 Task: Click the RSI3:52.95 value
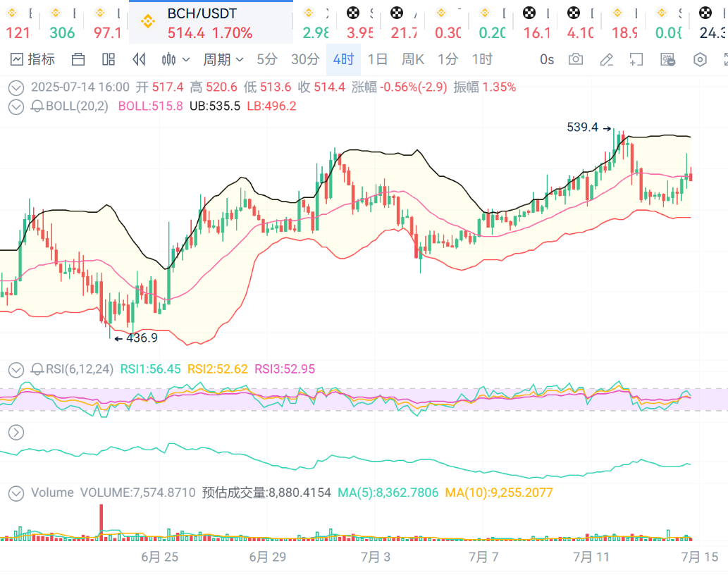click(x=285, y=369)
